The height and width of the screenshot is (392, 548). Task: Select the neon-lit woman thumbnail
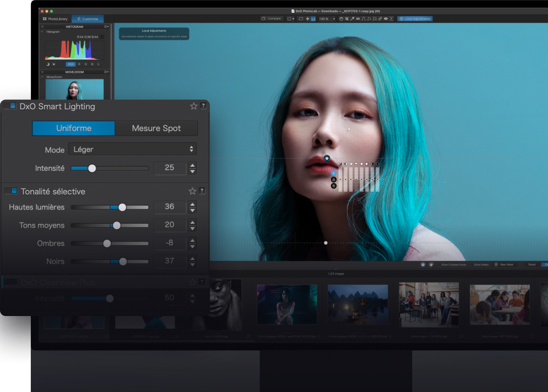(x=287, y=305)
